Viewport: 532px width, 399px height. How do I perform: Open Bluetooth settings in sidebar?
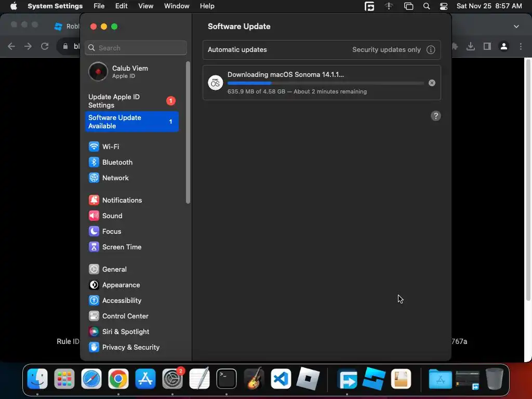tap(131, 162)
